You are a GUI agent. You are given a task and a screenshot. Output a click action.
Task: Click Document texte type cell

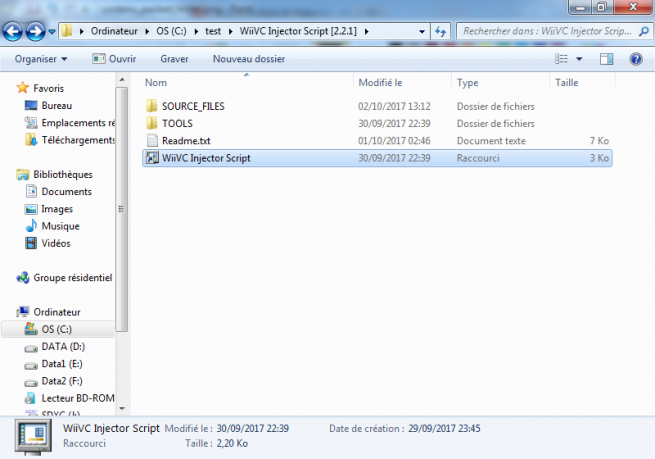[x=491, y=141]
